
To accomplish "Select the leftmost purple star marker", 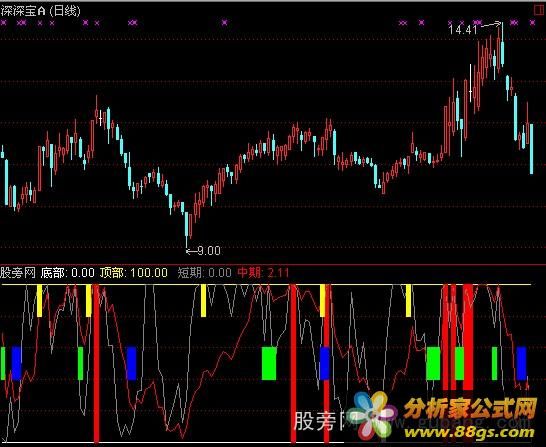I will 3,23.
